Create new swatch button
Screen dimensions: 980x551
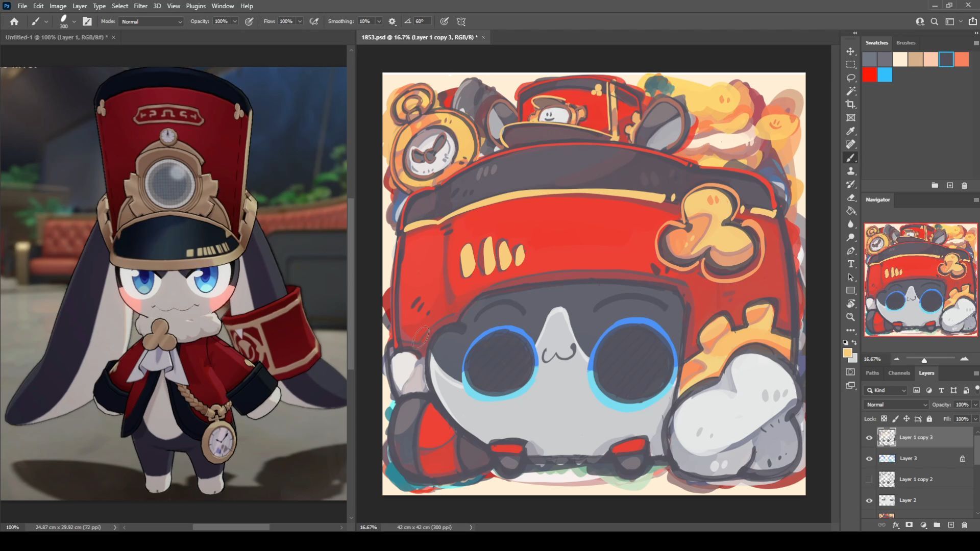pos(950,186)
